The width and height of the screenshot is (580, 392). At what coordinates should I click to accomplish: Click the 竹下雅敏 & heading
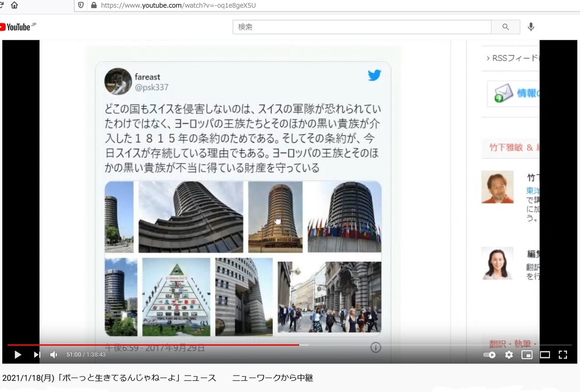(x=514, y=148)
